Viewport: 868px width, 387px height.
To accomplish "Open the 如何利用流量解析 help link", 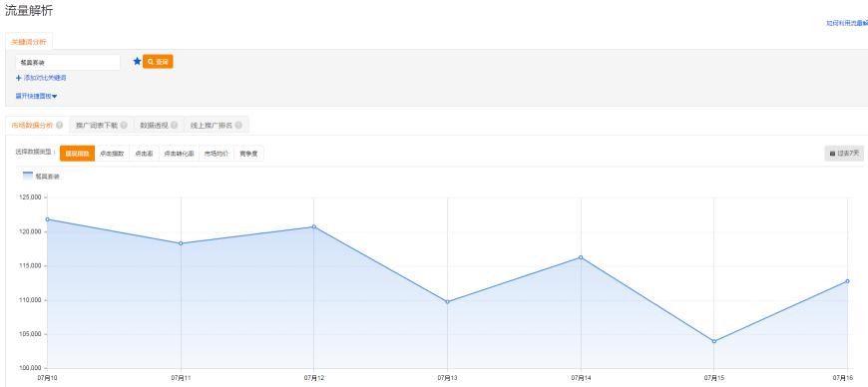I will [x=847, y=23].
